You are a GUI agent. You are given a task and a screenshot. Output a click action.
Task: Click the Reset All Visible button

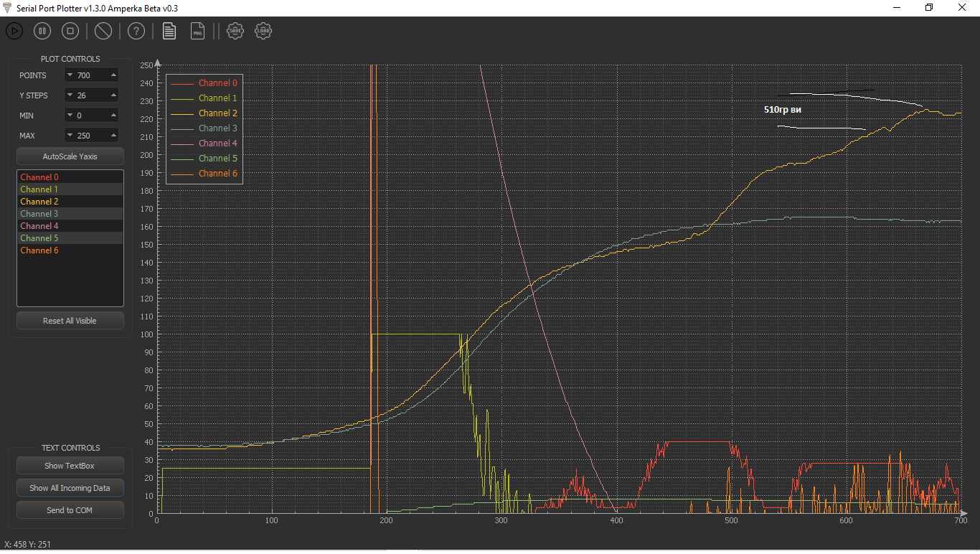click(70, 321)
